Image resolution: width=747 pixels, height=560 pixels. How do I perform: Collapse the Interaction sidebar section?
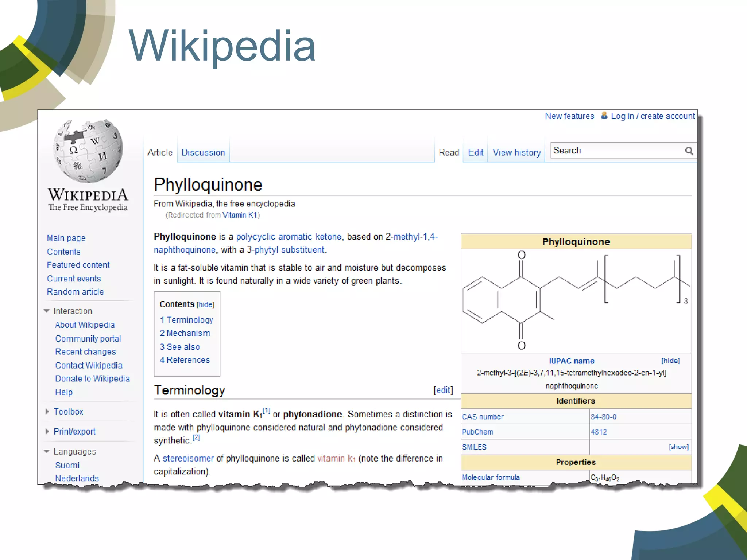(47, 311)
